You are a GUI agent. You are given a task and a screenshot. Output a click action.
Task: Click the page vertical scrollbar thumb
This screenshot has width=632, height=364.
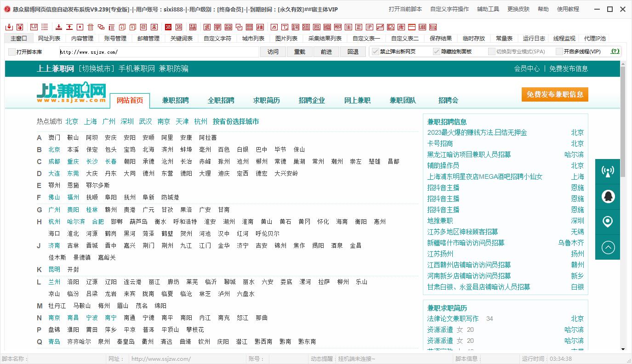623,122
